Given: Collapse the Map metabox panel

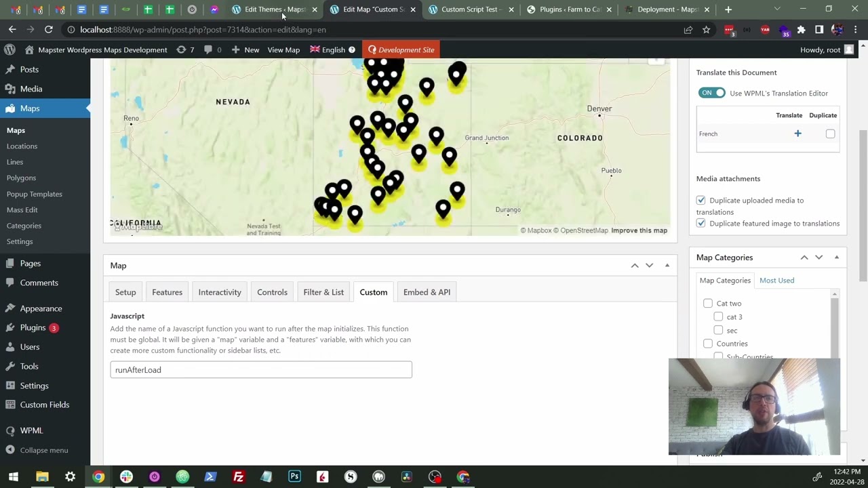Looking at the screenshot, I should [667, 265].
